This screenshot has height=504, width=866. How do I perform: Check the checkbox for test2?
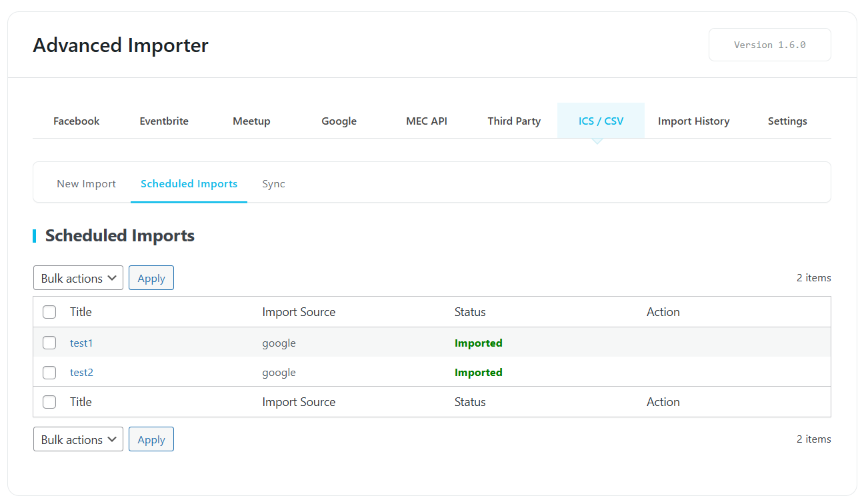coord(49,373)
